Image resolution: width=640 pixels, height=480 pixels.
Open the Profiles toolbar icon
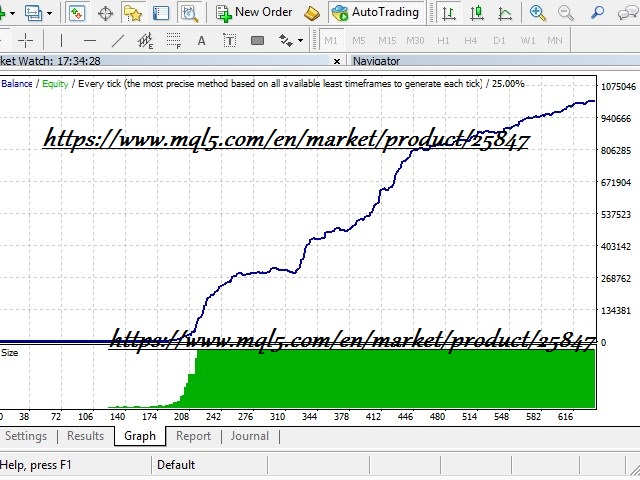click(33, 13)
